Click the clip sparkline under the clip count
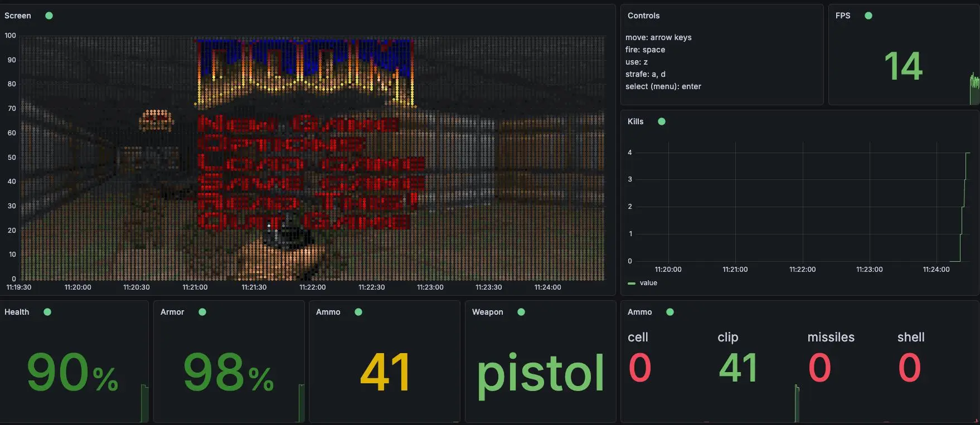The image size is (980, 425). click(797, 403)
